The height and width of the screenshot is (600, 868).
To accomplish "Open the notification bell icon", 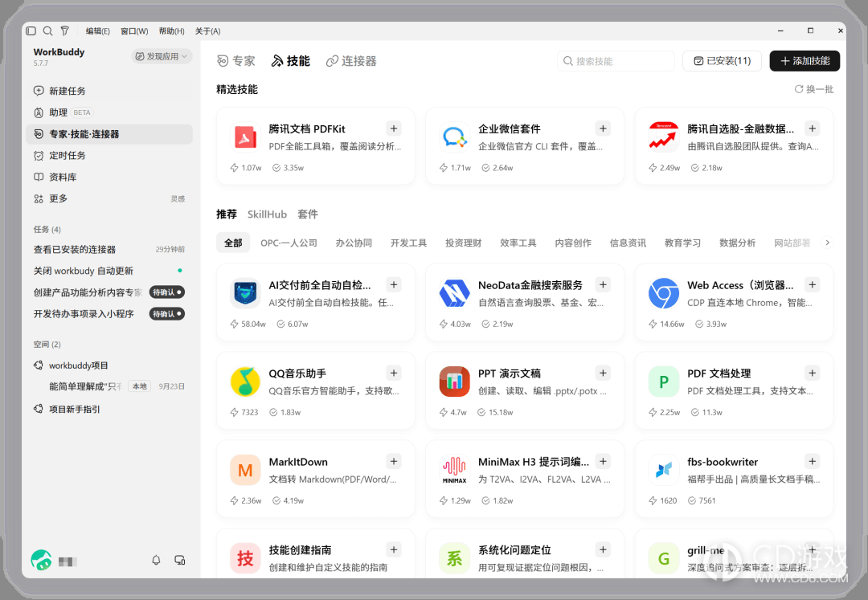I will pos(156,560).
